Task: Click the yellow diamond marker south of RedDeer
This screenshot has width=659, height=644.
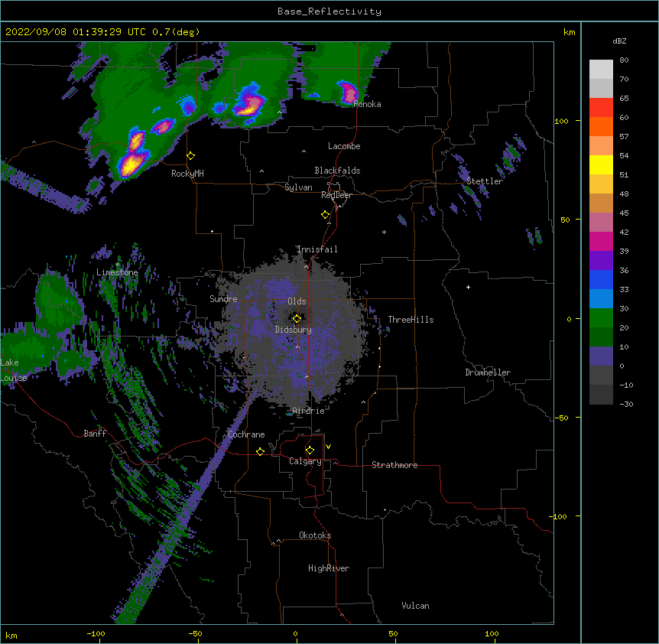Action: click(326, 215)
